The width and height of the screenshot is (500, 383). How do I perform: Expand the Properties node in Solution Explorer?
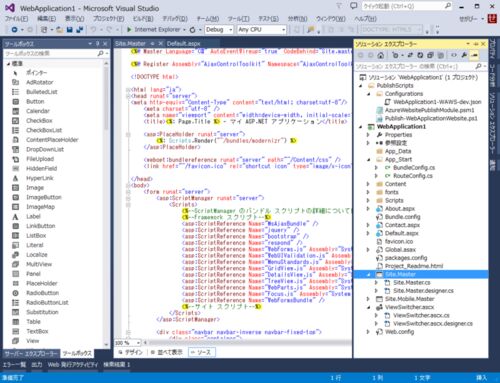(368, 135)
